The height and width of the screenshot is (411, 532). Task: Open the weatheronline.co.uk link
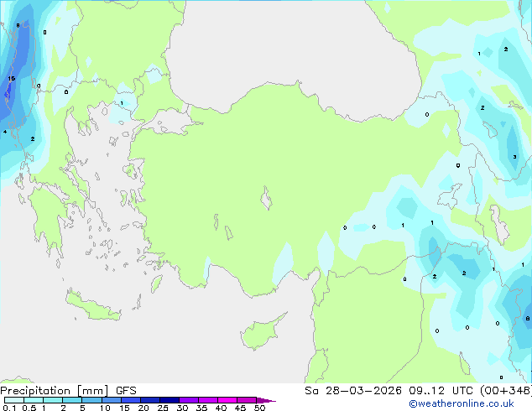pyautogui.click(x=462, y=403)
